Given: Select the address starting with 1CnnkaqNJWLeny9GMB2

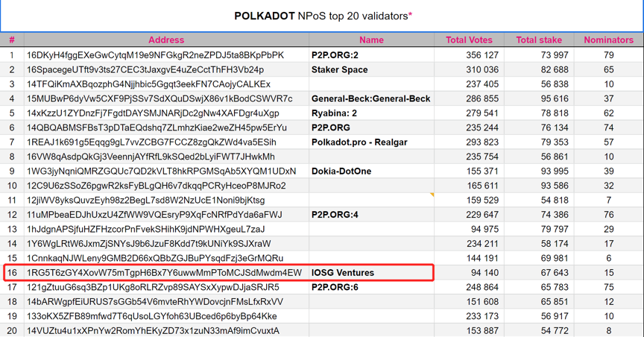Looking at the screenshot, I should tap(155, 258).
